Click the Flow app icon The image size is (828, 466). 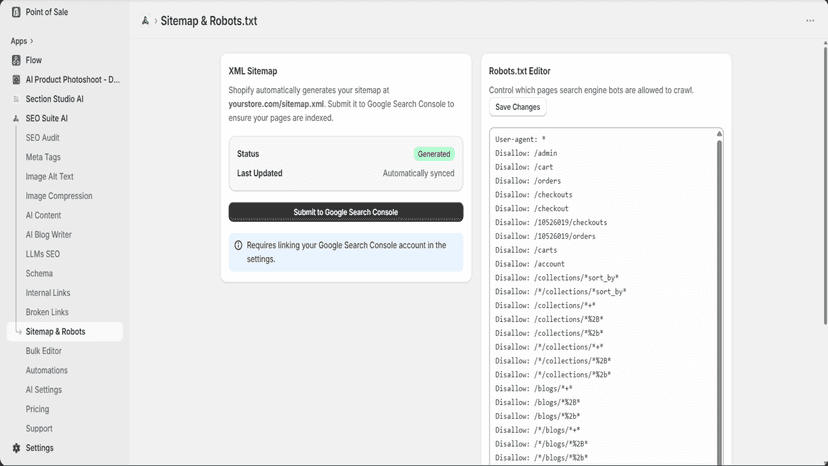point(16,60)
